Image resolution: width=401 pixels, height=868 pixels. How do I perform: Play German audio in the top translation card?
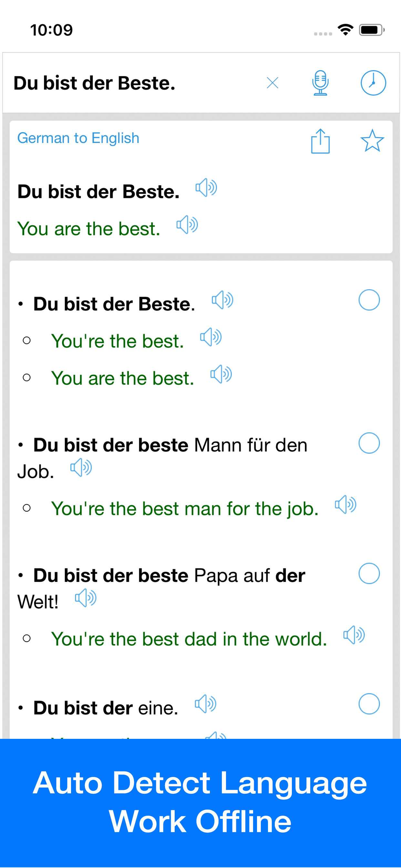(206, 187)
